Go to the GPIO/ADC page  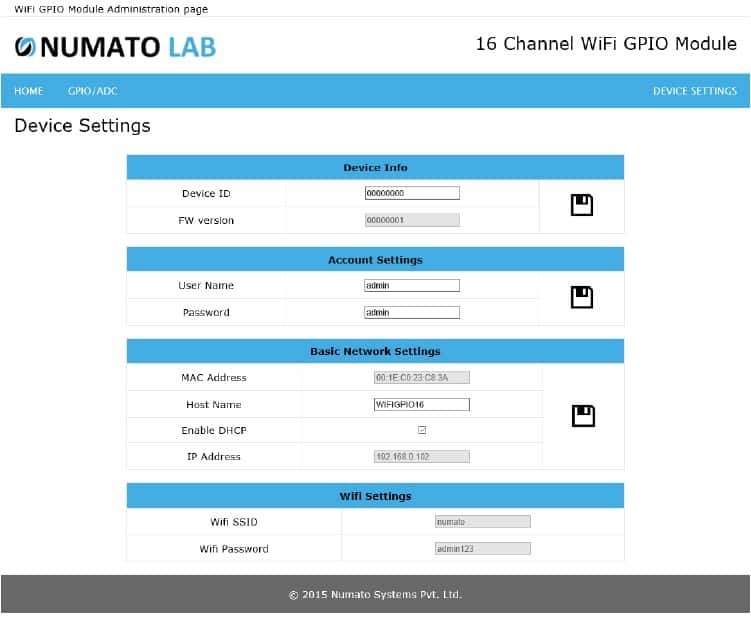tap(92, 91)
